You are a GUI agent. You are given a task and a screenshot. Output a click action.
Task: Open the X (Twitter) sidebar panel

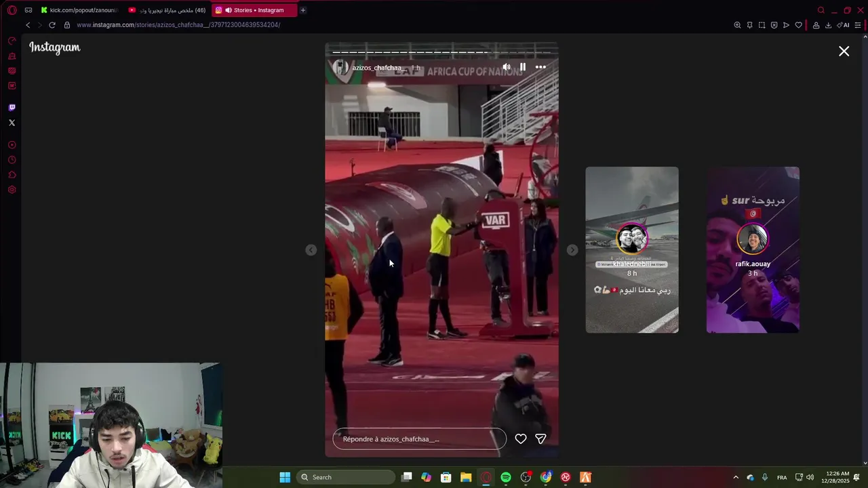point(12,123)
